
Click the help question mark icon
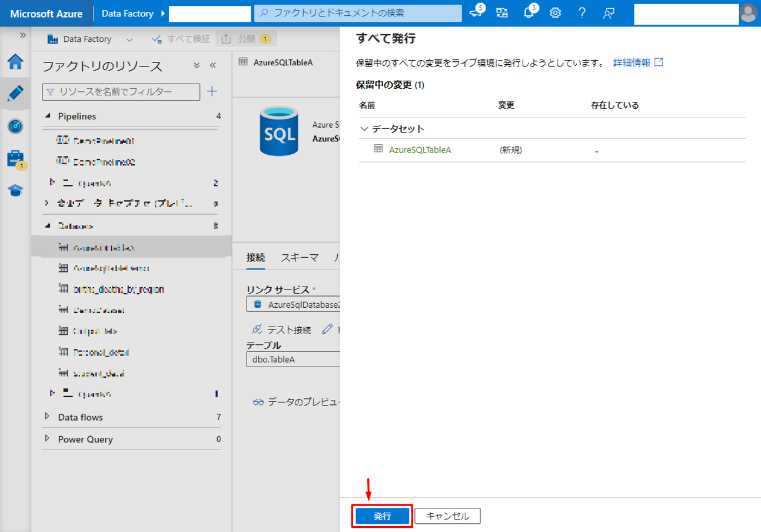pos(581,13)
